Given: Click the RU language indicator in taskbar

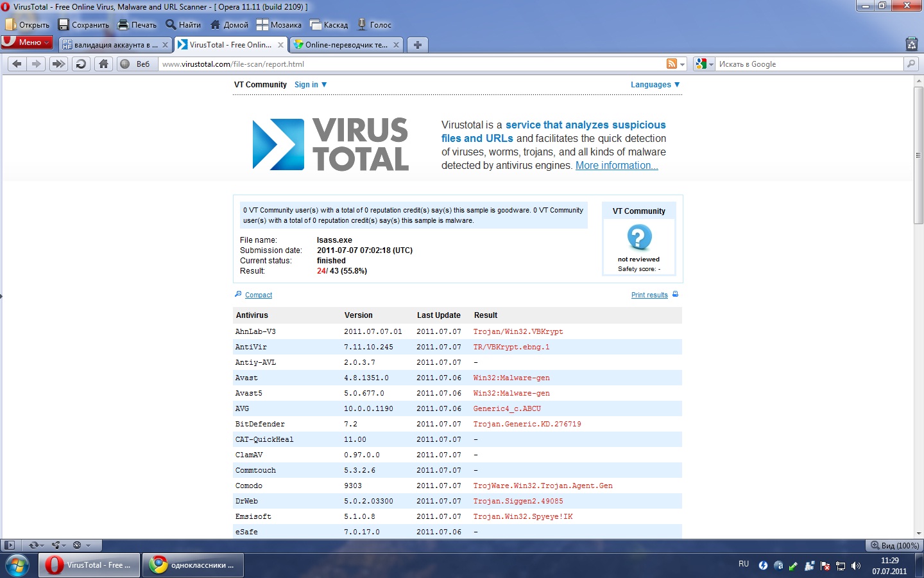Looking at the screenshot, I should (744, 564).
